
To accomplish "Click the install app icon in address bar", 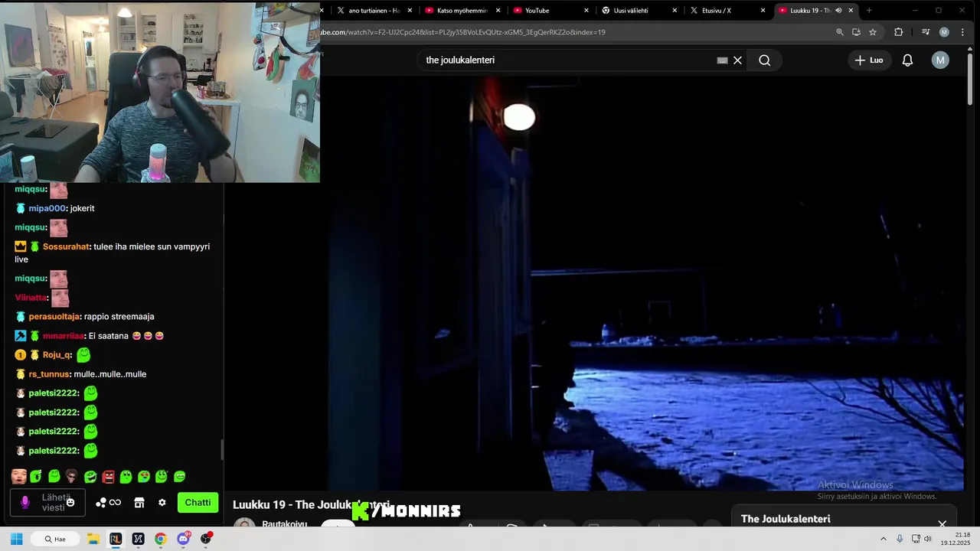I will [856, 32].
